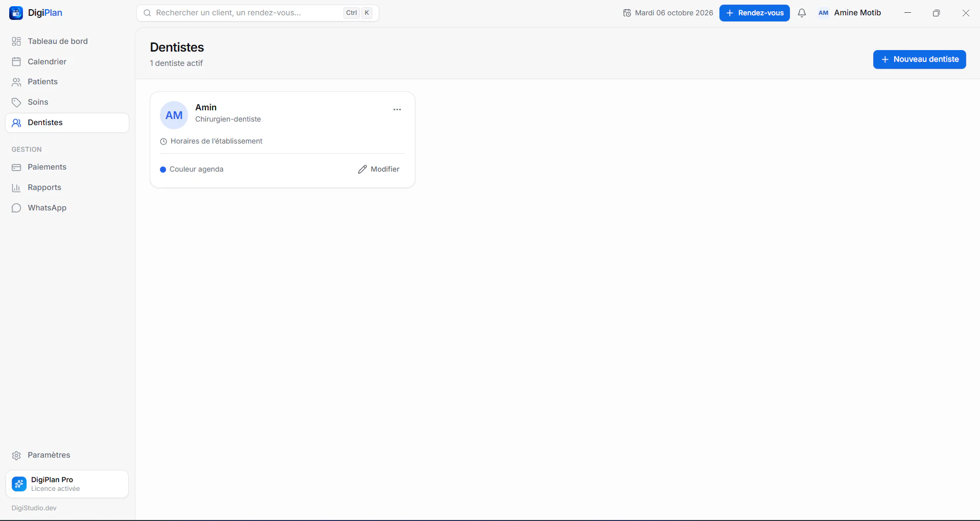This screenshot has height=521, width=980.
Task: Click the blue Couleur agenda dot
Action: coord(163,170)
